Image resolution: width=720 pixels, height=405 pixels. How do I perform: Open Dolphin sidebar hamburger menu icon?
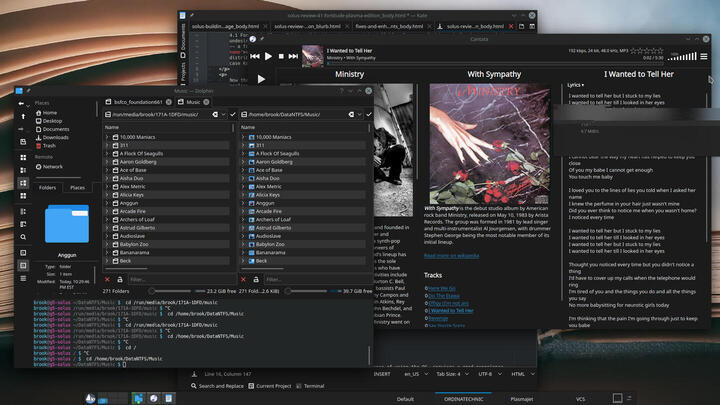coord(23,278)
